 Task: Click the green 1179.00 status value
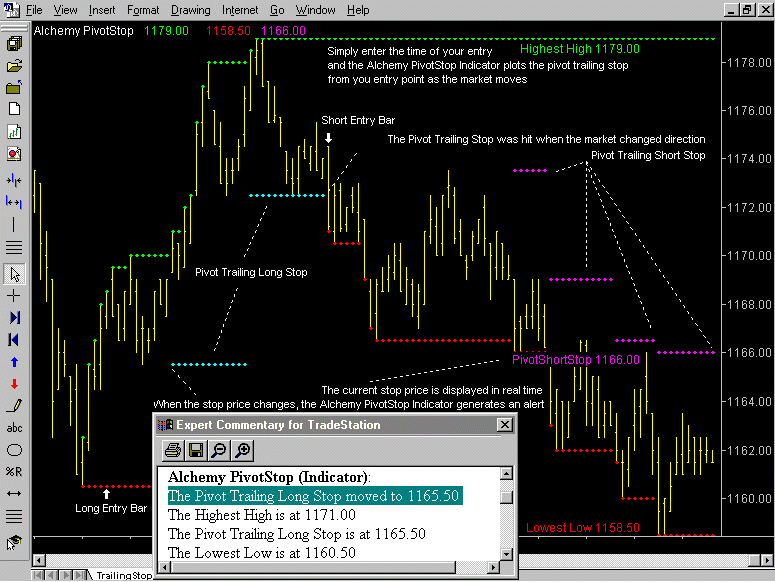click(x=166, y=31)
